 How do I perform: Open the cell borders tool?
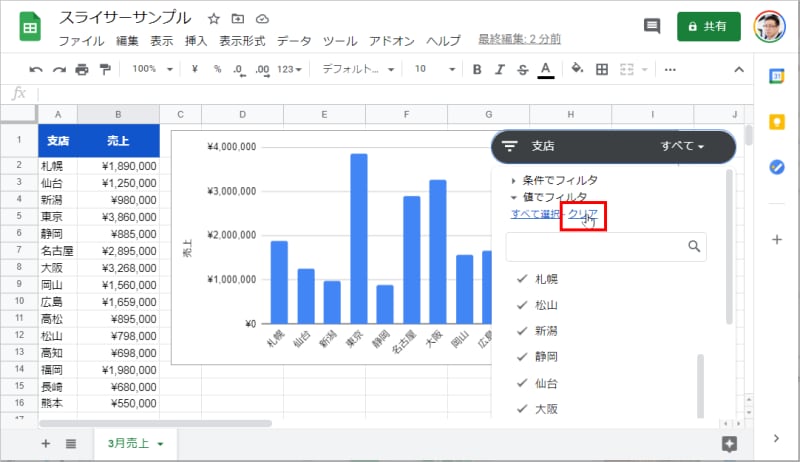coord(602,69)
